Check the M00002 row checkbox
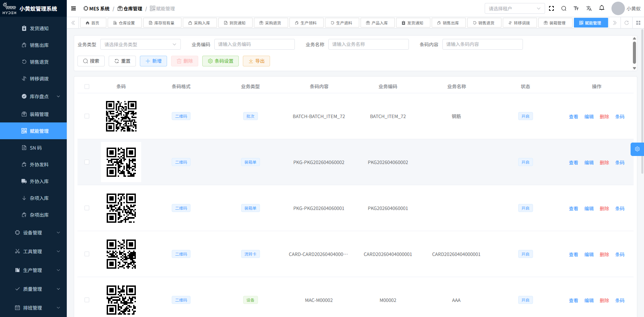 click(x=87, y=300)
